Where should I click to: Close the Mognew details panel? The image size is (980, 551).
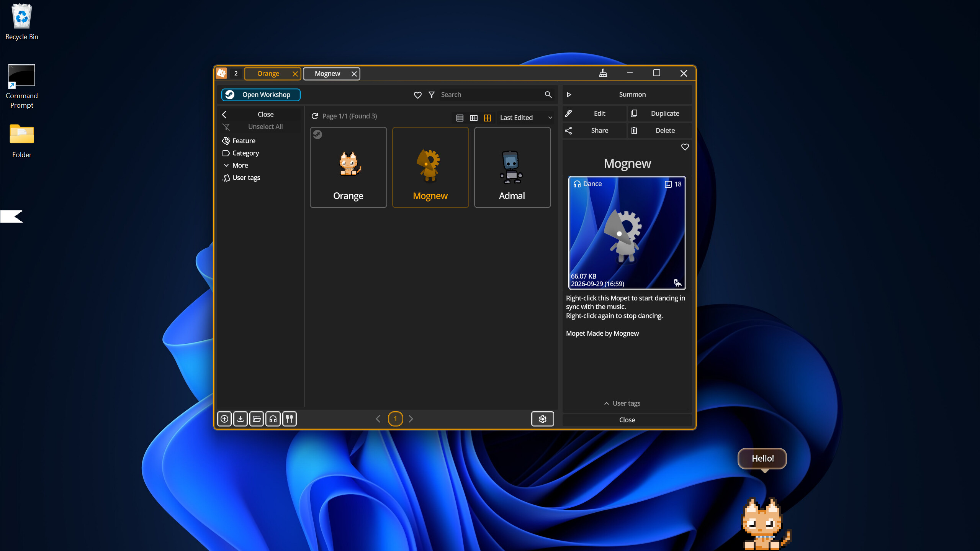pos(627,420)
